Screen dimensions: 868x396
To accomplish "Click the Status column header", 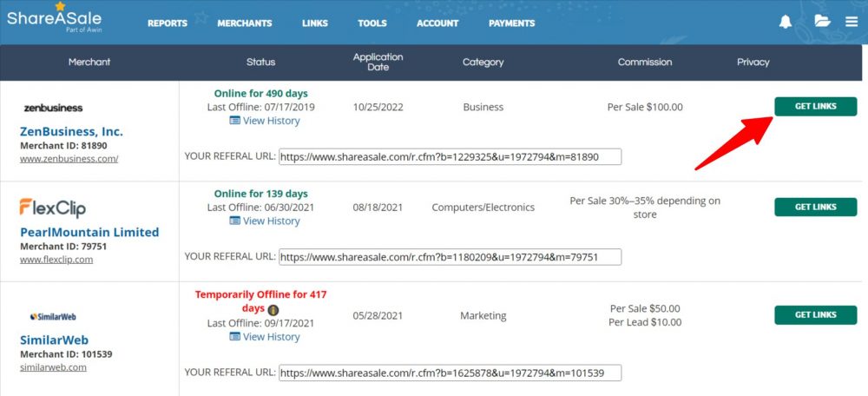I will point(260,62).
